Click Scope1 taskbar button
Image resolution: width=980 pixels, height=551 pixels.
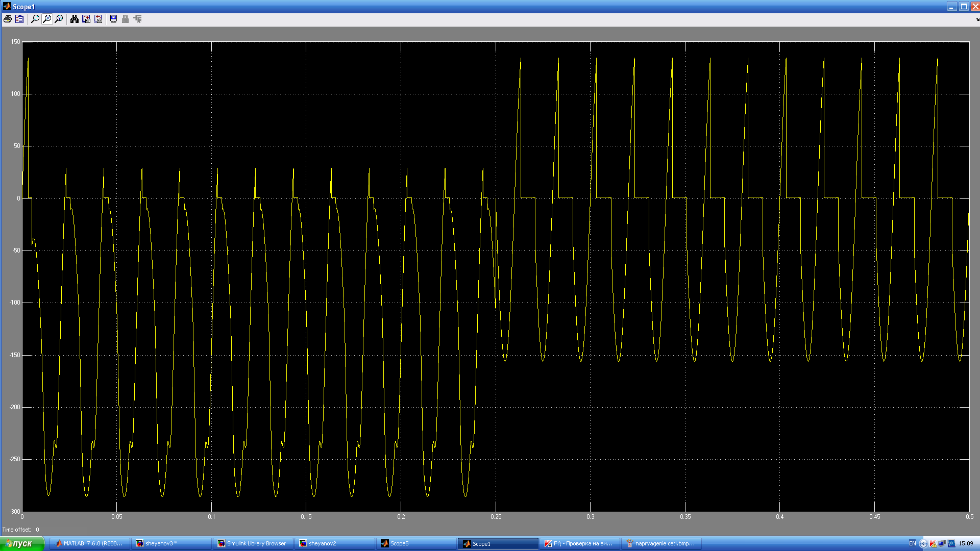498,543
